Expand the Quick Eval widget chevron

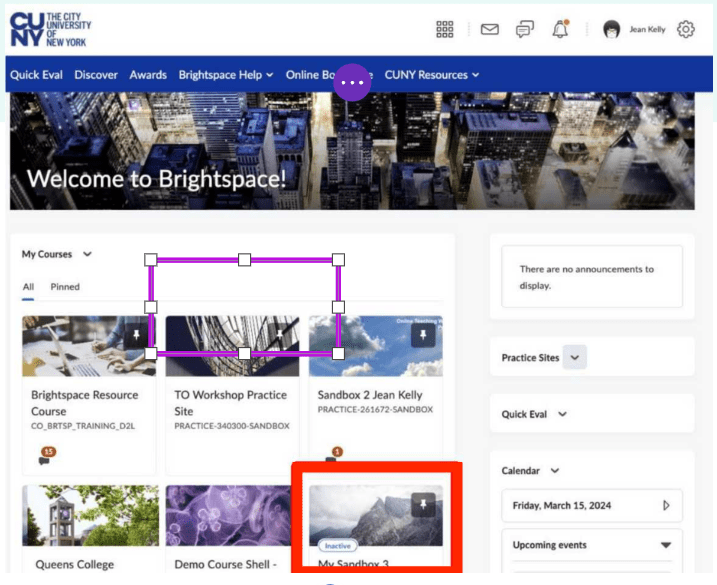point(562,414)
